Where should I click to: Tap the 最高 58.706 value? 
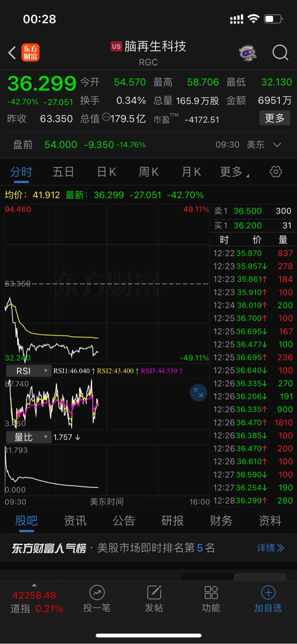click(x=203, y=82)
